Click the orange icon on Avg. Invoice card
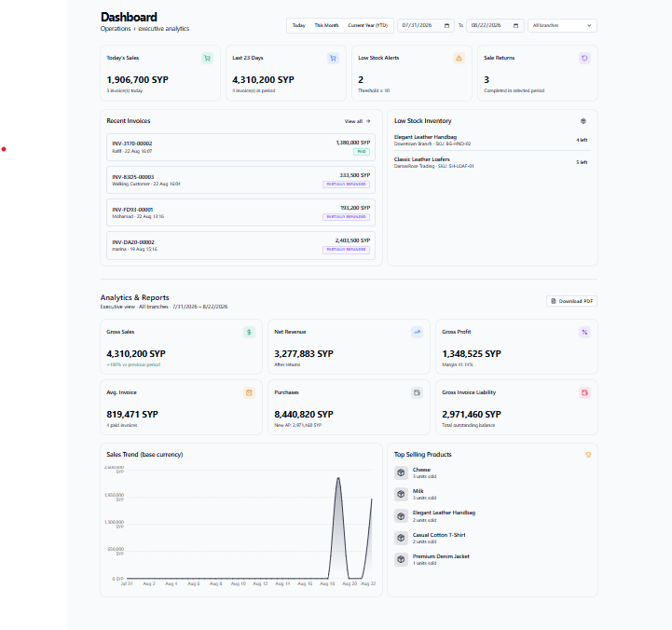 pyautogui.click(x=249, y=393)
